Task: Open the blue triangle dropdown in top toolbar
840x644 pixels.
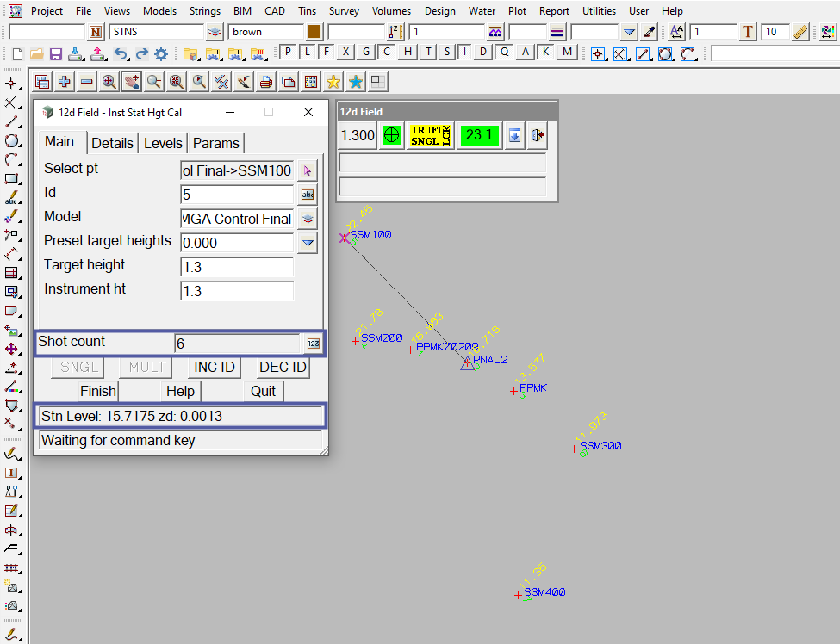Action: pyautogui.click(x=629, y=32)
